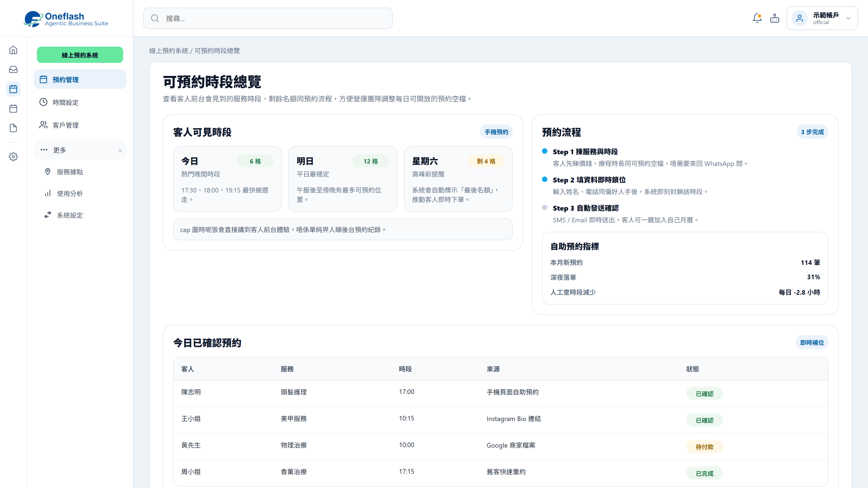Image resolution: width=868 pixels, height=488 pixels.
Task: Click the 來源 column header
Action: [493, 369]
